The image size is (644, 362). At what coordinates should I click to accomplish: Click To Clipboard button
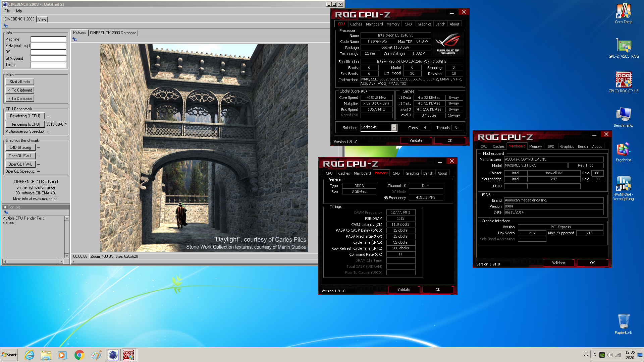tap(20, 90)
